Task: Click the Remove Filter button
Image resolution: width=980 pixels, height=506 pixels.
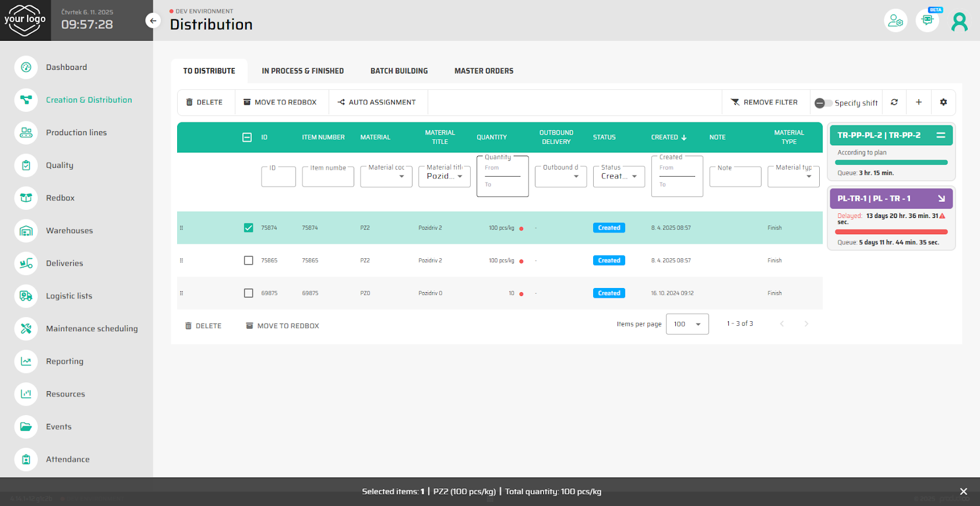Action: (764, 103)
